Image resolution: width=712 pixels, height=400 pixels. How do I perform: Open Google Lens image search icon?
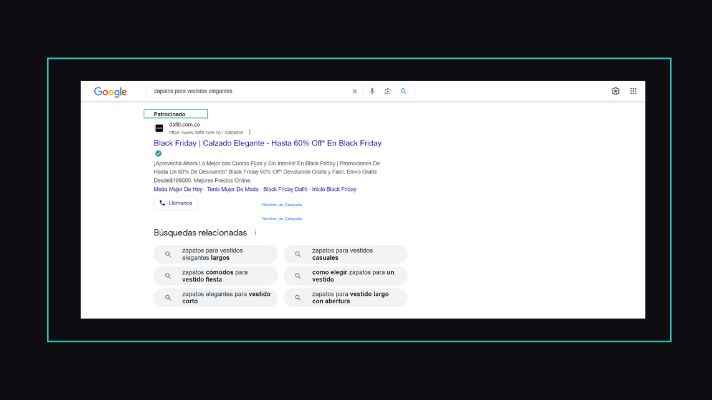(387, 91)
